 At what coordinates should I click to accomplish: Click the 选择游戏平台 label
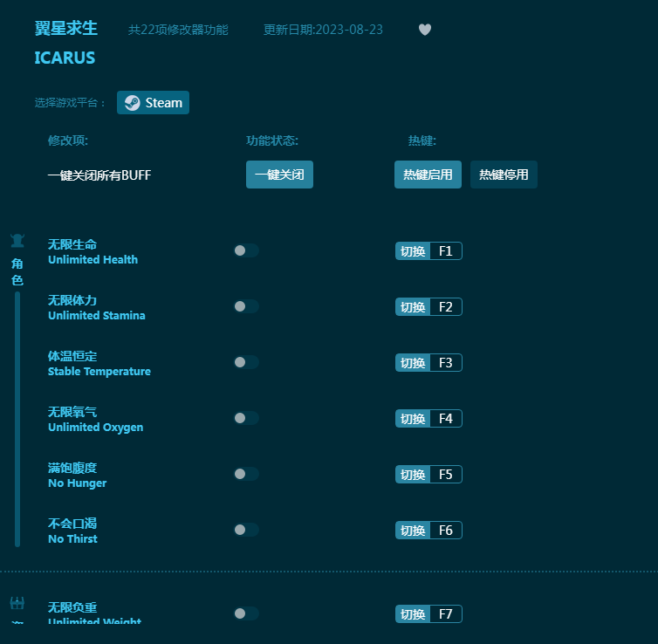(69, 103)
